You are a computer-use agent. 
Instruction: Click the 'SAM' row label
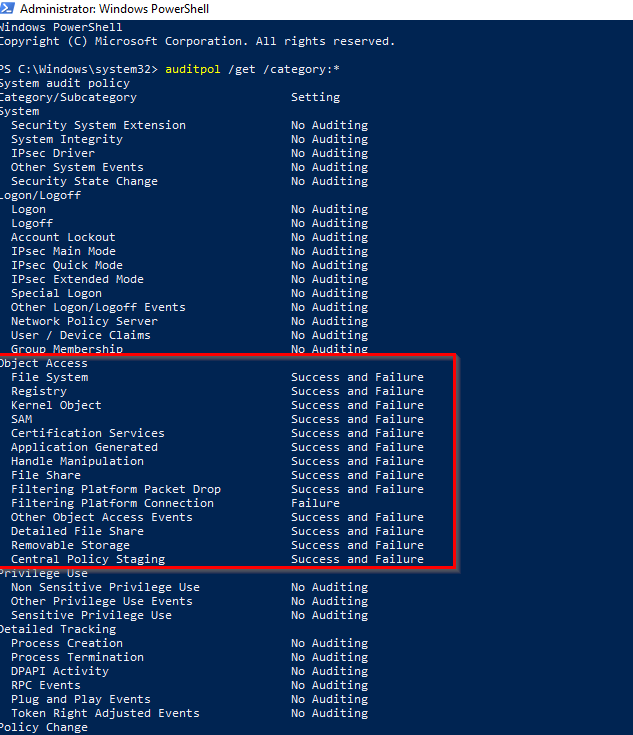click(x=22, y=419)
